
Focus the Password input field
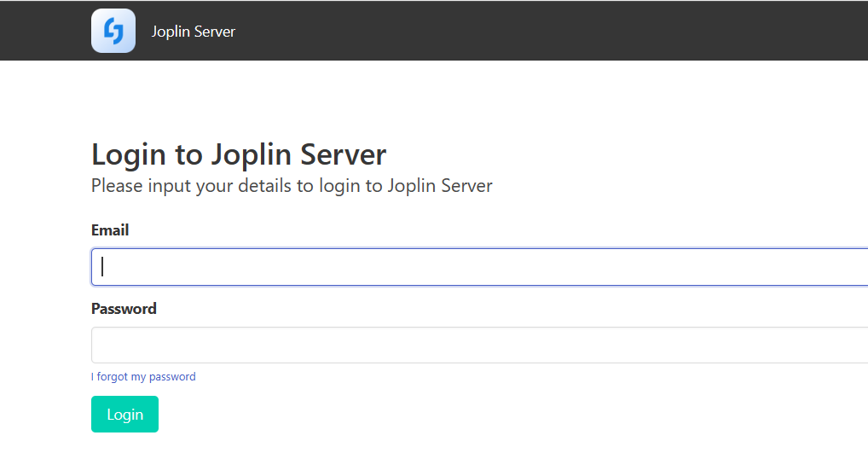click(x=479, y=345)
